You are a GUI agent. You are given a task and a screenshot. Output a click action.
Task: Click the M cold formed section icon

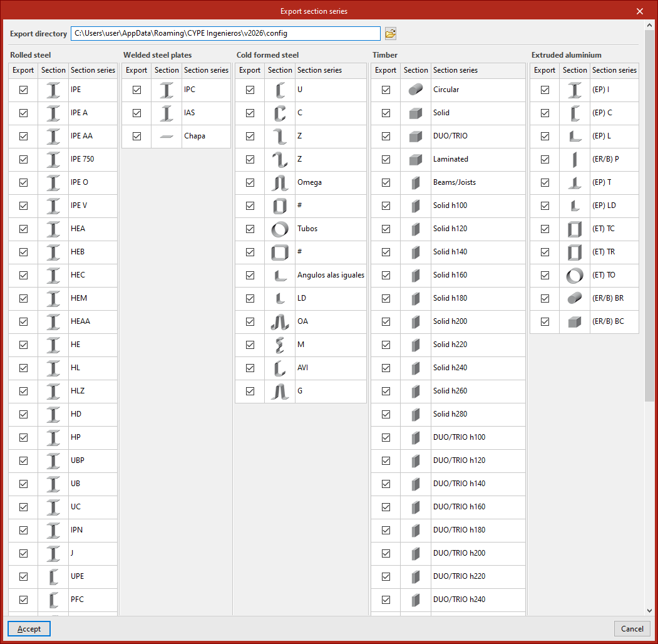[x=280, y=345]
